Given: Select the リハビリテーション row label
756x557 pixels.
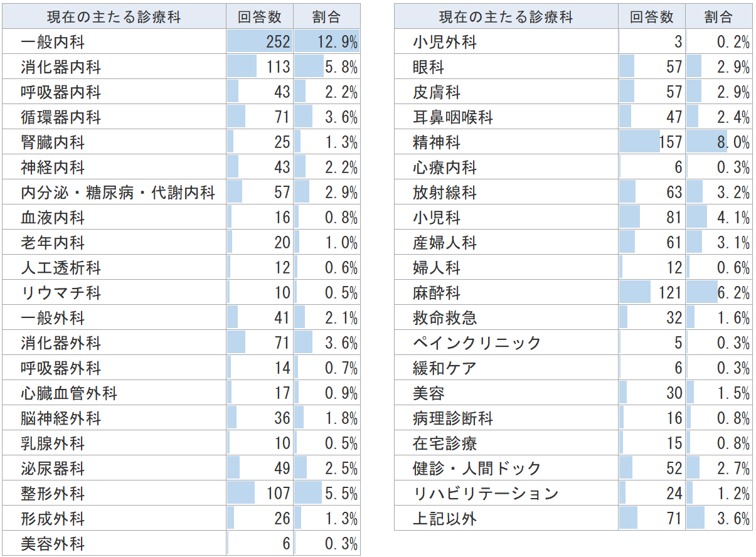Looking at the screenshot, I should (x=486, y=494).
